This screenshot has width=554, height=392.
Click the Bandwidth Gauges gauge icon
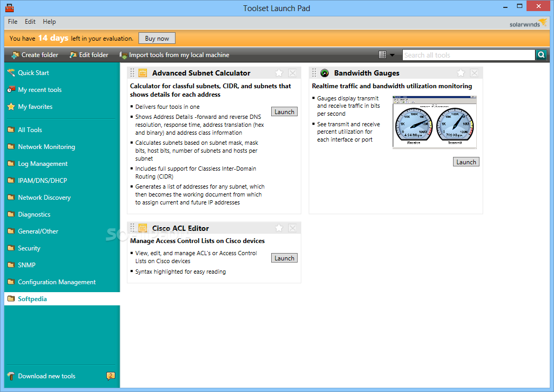pos(325,73)
